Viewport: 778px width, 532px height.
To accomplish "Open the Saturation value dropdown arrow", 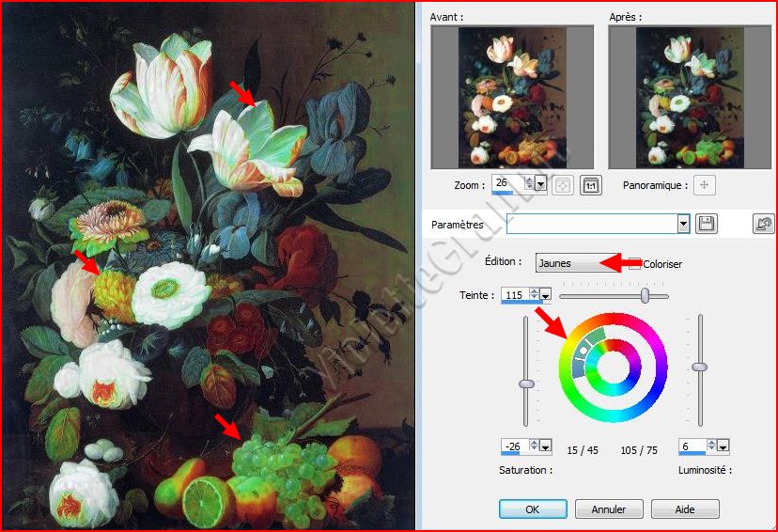I will coord(546,446).
